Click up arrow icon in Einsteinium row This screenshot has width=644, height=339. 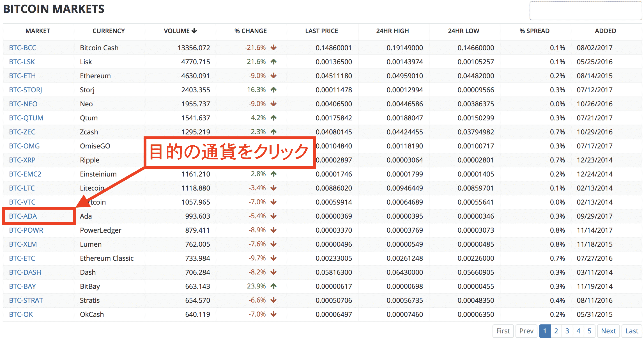click(273, 174)
